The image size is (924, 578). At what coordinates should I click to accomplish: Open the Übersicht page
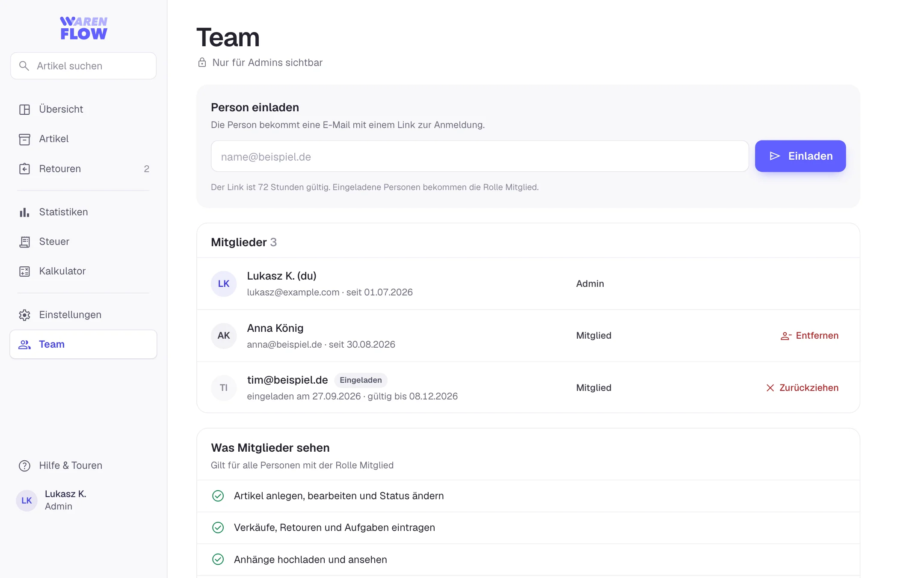click(x=83, y=109)
